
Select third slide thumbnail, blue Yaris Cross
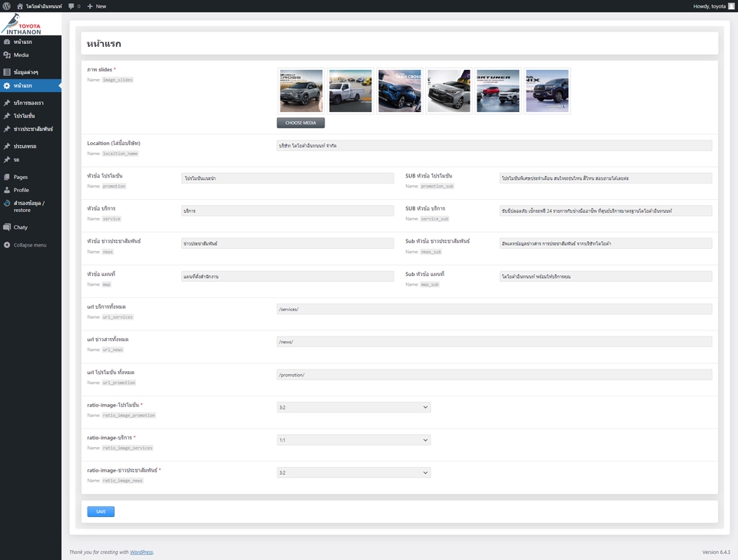tap(400, 91)
